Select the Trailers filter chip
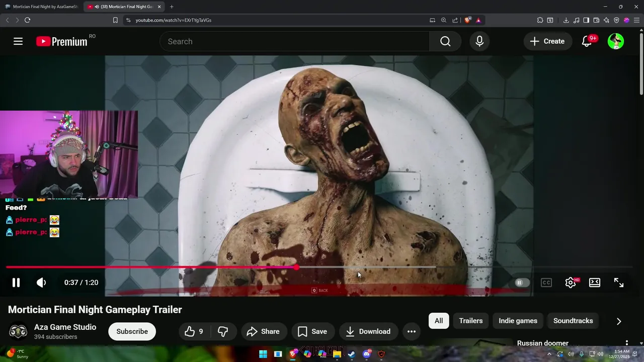This screenshot has height=362, width=644. (x=471, y=321)
